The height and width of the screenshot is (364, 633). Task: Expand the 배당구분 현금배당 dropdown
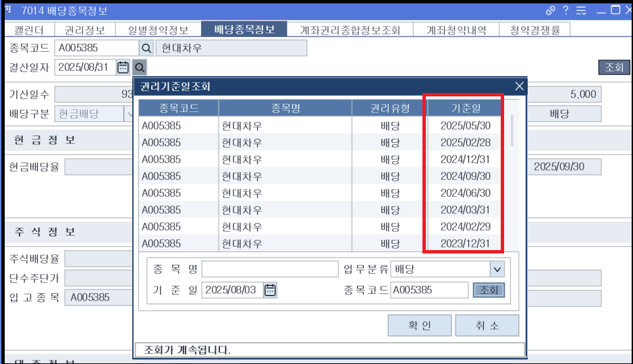pos(129,114)
